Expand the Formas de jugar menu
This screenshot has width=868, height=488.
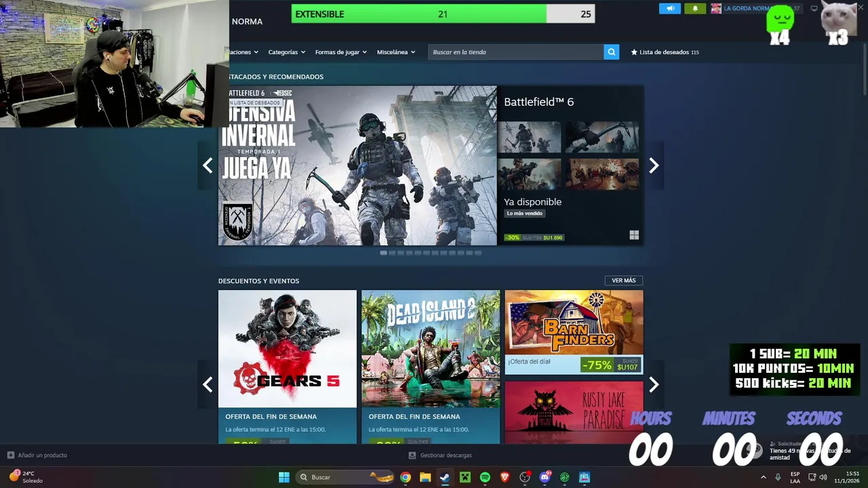(x=340, y=52)
